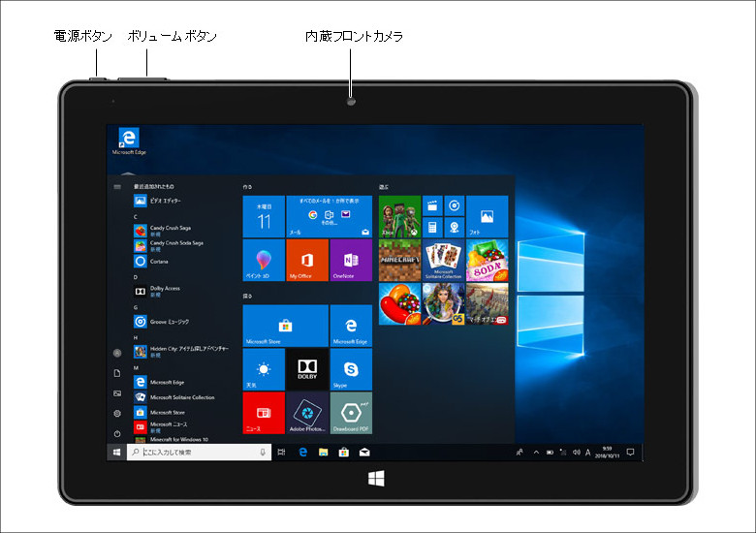This screenshot has height=533, width=756.
Task: Open ビデオ エディター in the app list
Action: coord(158,201)
